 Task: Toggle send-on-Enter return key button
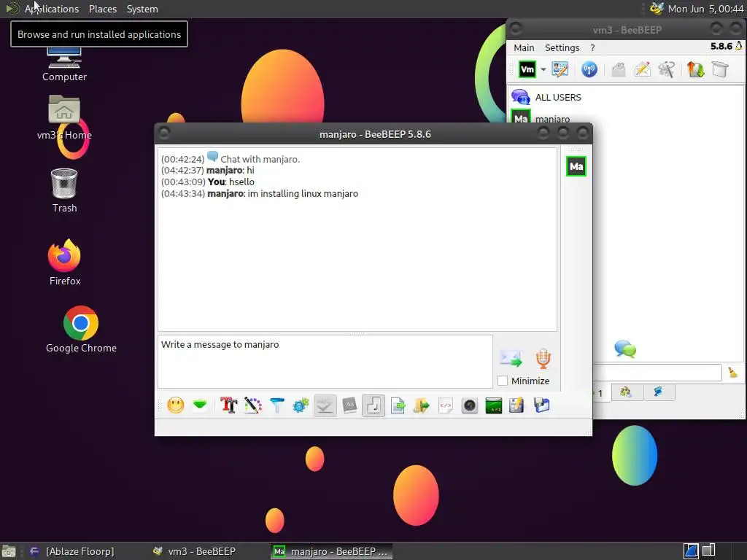[x=373, y=405]
